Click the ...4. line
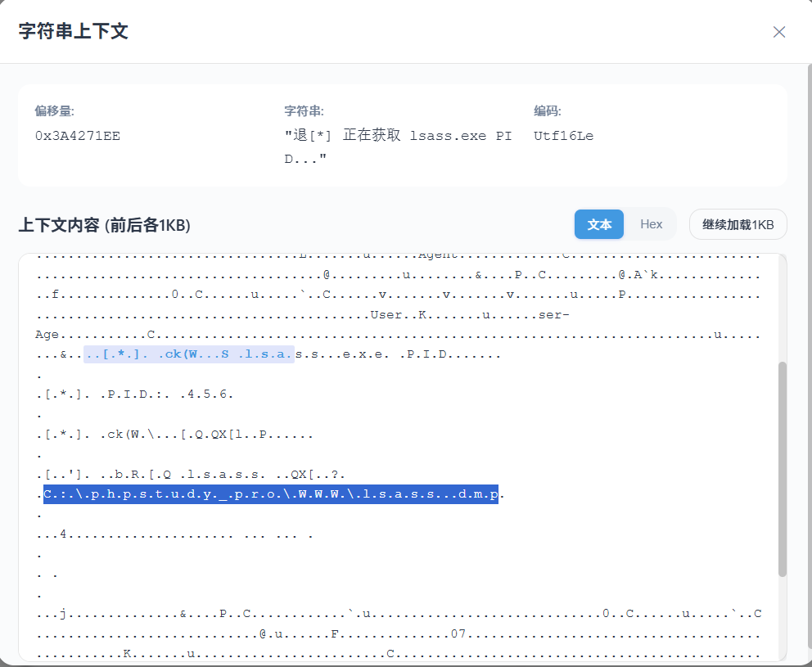812x667 pixels. click(x=175, y=534)
